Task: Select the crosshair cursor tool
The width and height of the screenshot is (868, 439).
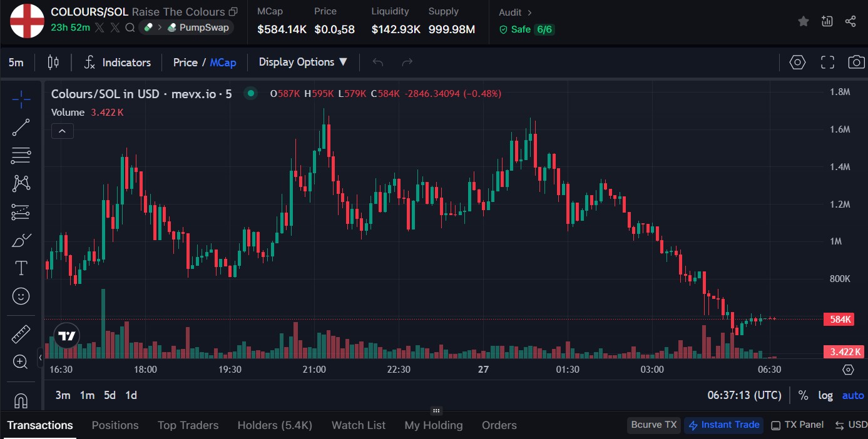Action: pyautogui.click(x=21, y=99)
